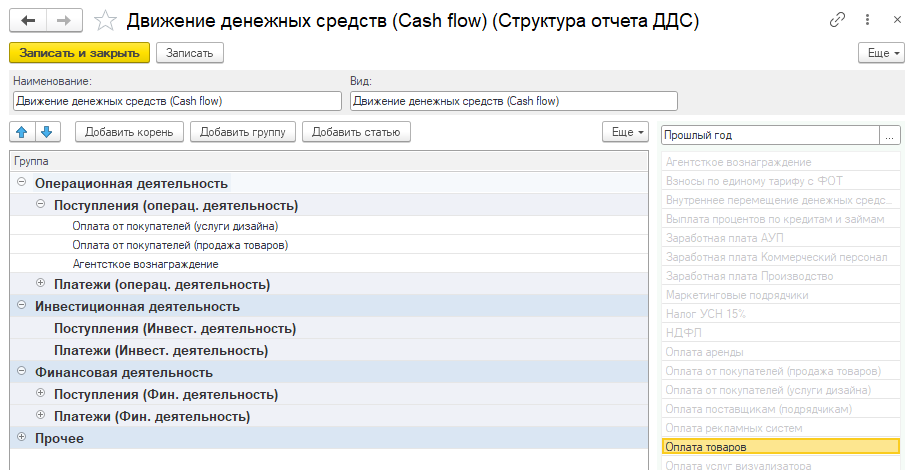Move selected row down with blue arrow
This screenshot has height=470, width=912.
pyautogui.click(x=48, y=132)
